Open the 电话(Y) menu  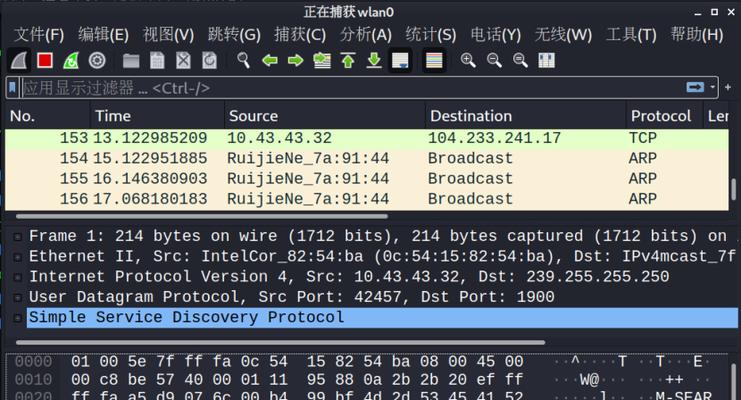(495, 35)
